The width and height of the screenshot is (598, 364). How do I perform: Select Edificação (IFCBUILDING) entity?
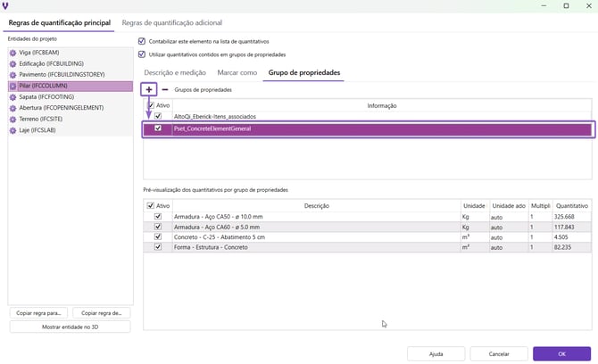pyautogui.click(x=71, y=63)
